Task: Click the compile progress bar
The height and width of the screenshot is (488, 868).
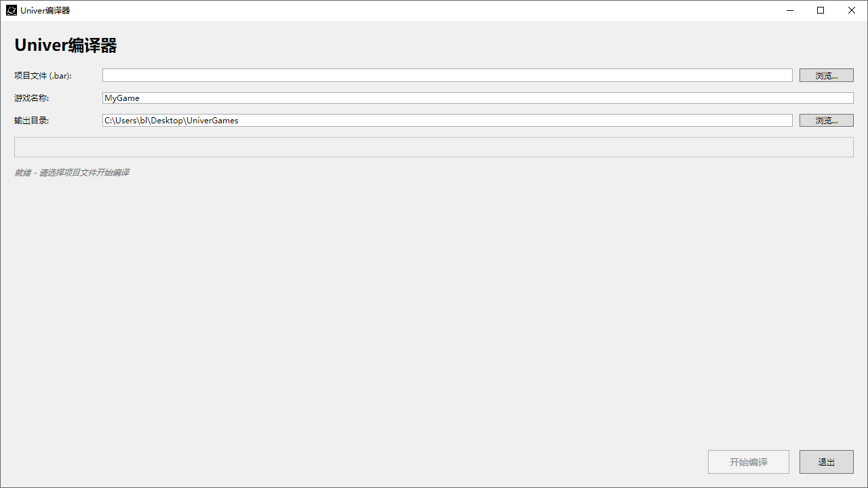Action: pyautogui.click(x=434, y=147)
